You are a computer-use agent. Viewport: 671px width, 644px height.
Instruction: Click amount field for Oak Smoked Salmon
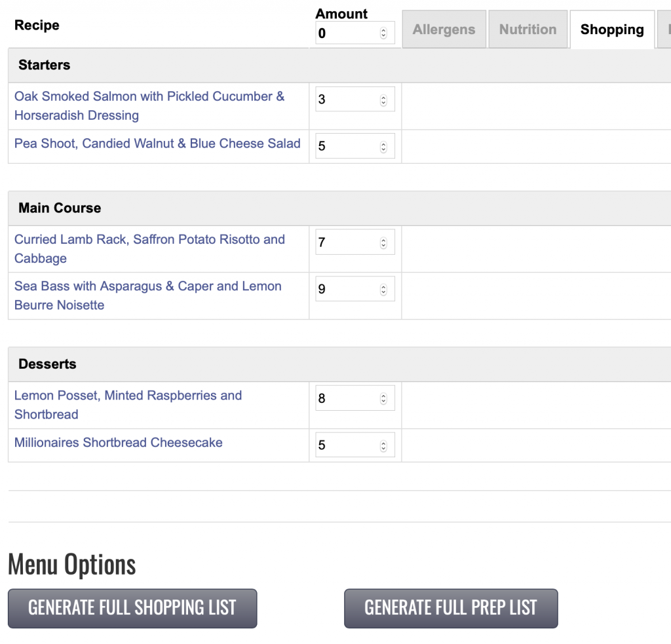pyautogui.click(x=355, y=100)
